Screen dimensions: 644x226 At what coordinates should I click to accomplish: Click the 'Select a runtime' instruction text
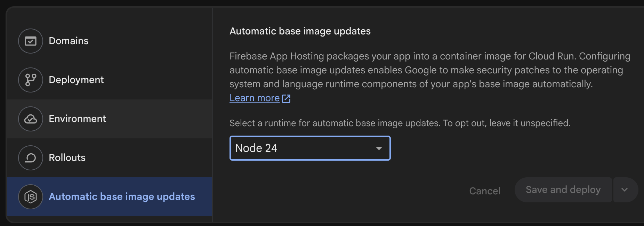(400, 123)
